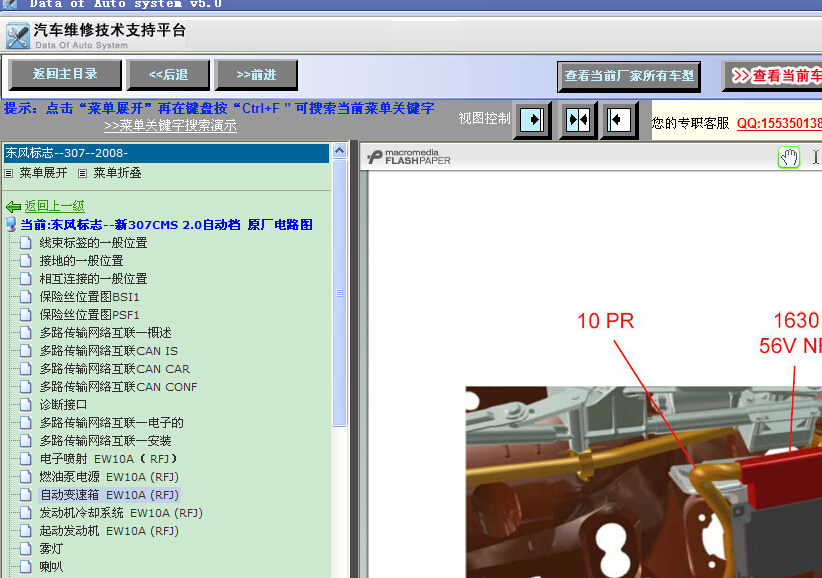The image size is (822, 578).
Task: Click the 菜单展开 box icon
Action: 8,173
